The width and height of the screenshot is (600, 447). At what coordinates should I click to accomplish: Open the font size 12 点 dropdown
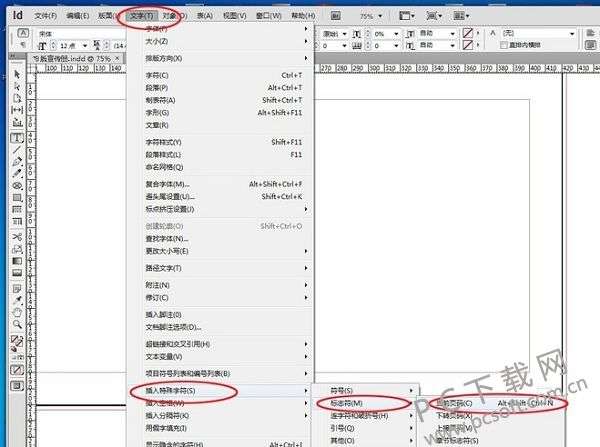click(x=85, y=46)
